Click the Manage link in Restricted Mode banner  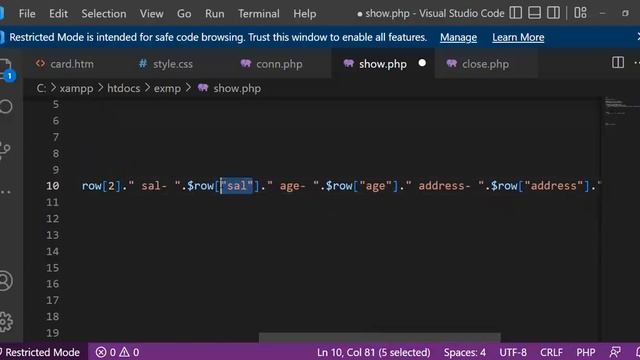pos(458,37)
